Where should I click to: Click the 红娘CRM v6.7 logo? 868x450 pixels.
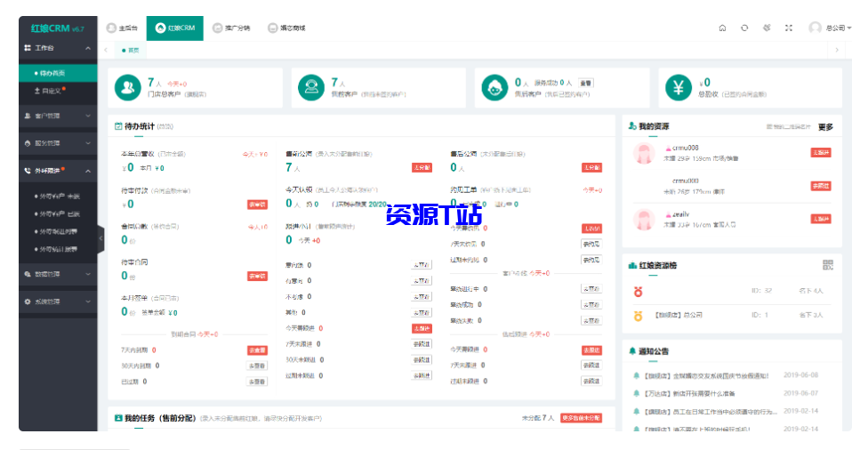point(58,28)
